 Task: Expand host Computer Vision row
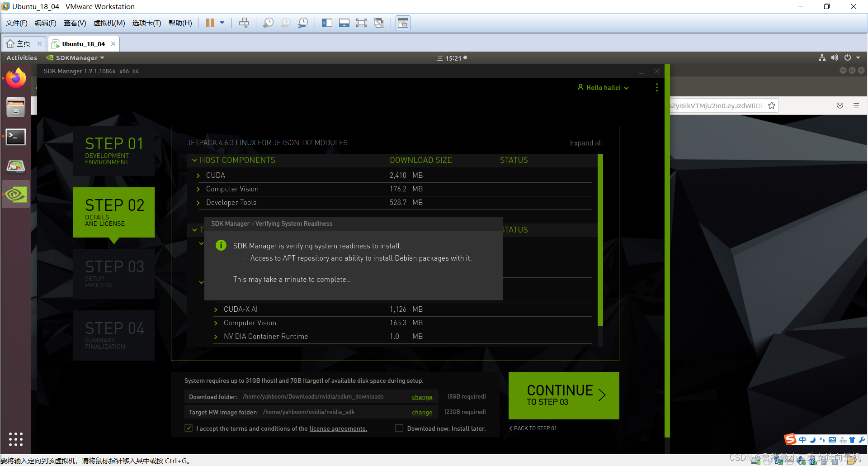point(198,189)
